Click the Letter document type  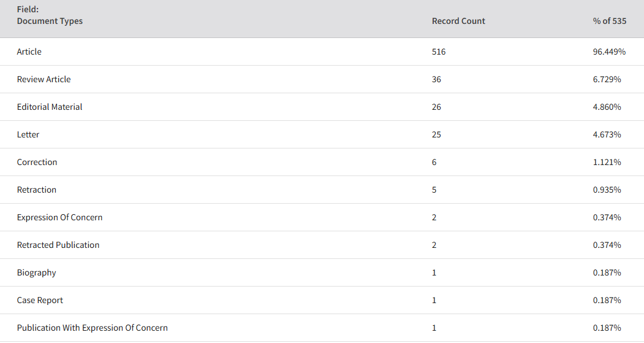click(x=28, y=134)
